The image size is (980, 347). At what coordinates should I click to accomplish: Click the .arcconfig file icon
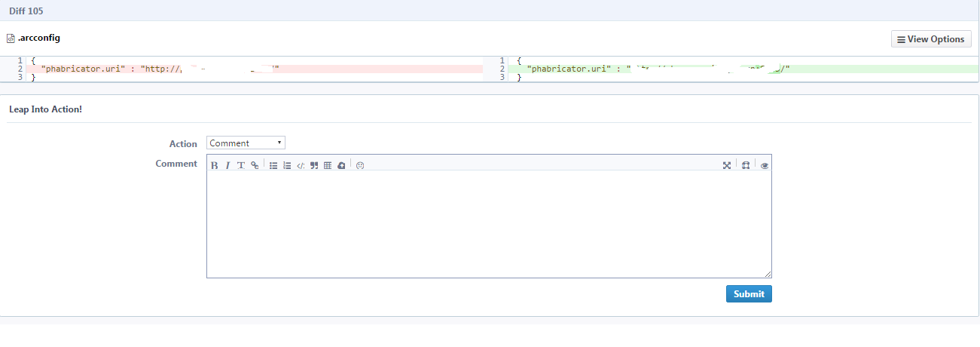(x=11, y=38)
